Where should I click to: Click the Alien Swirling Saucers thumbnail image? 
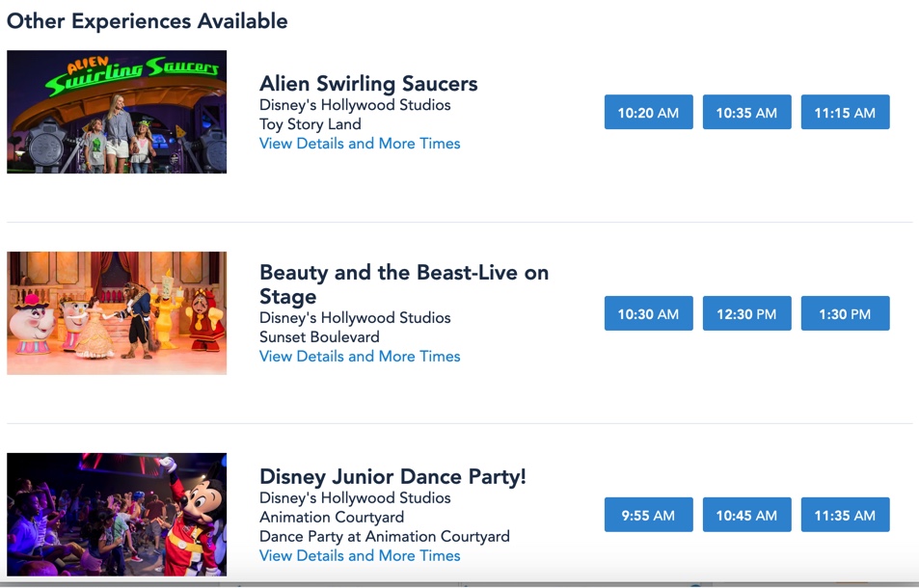[117, 112]
